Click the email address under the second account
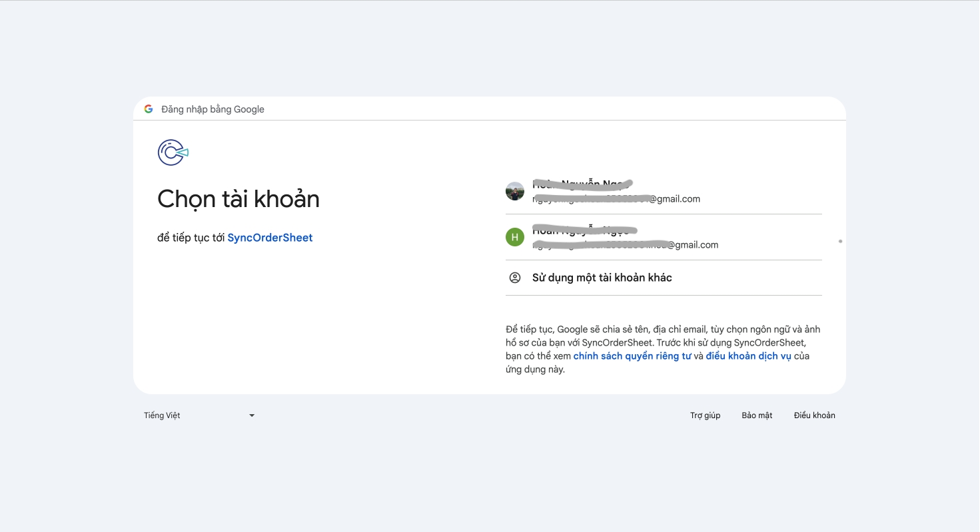 pos(625,245)
